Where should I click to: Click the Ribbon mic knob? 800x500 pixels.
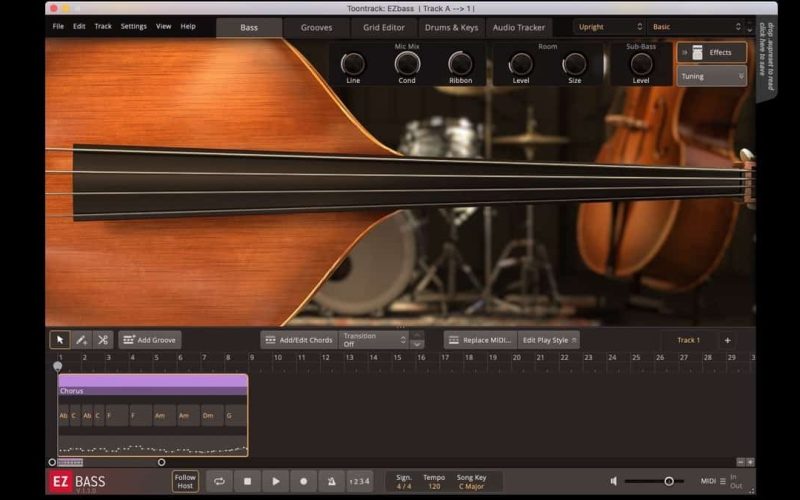coord(460,64)
